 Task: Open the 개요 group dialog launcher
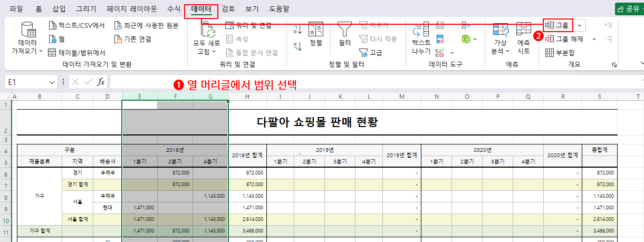click(614, 65)
